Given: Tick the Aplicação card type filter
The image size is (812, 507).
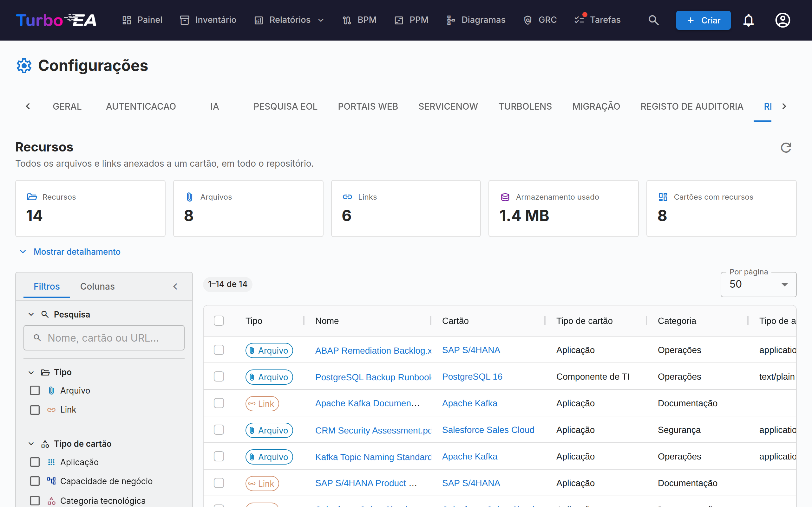Looking at the screenshot, I should click(x=35, y=462).
